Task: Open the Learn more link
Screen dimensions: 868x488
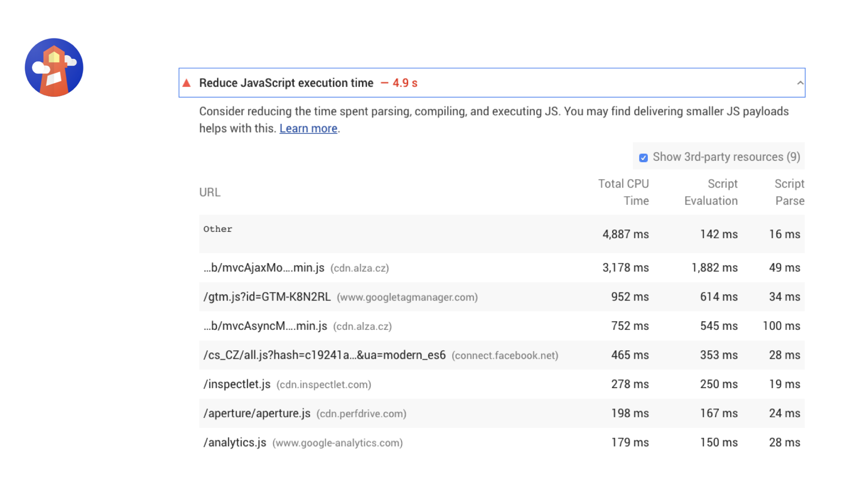Action: click(308, 128)
